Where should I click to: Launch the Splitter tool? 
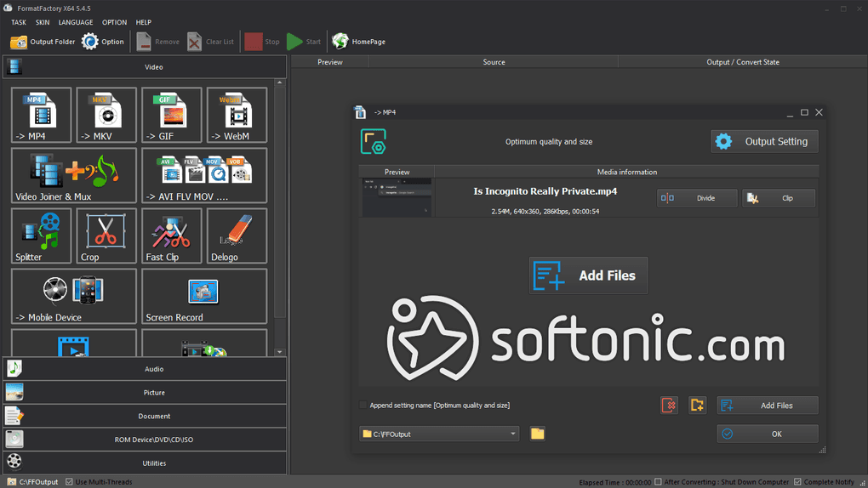click(x=42, y=235)
